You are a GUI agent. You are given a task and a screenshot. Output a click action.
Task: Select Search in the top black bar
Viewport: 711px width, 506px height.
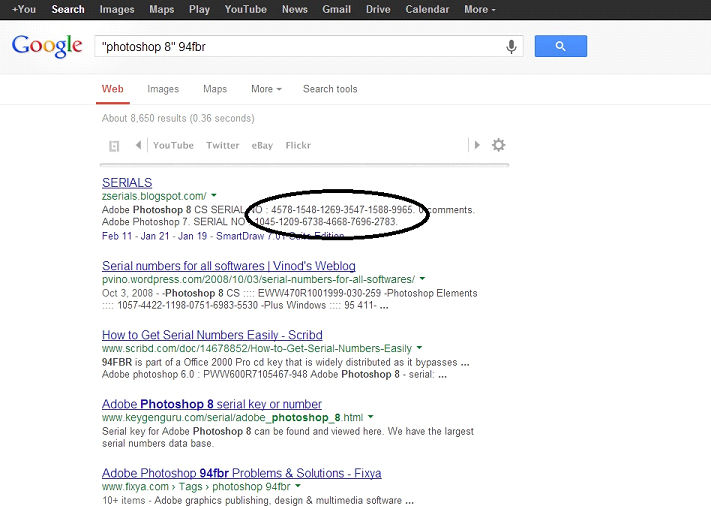point(68,9)
